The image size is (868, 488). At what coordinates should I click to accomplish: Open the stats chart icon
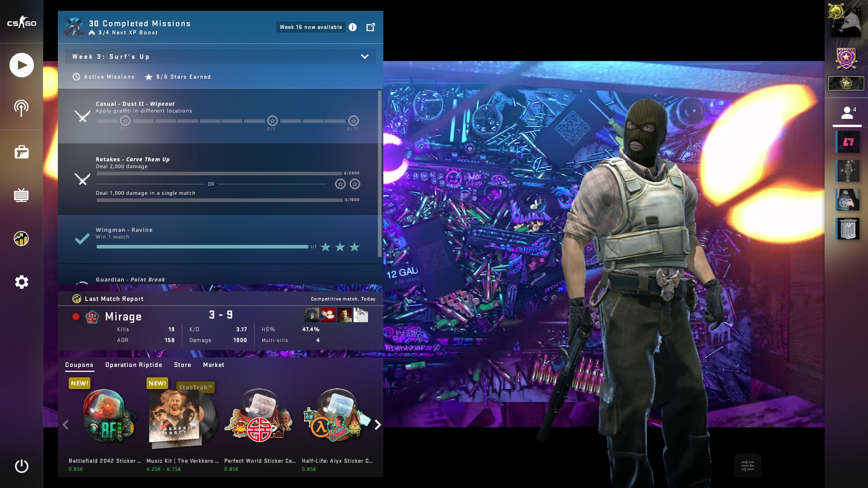click(21, 239)
